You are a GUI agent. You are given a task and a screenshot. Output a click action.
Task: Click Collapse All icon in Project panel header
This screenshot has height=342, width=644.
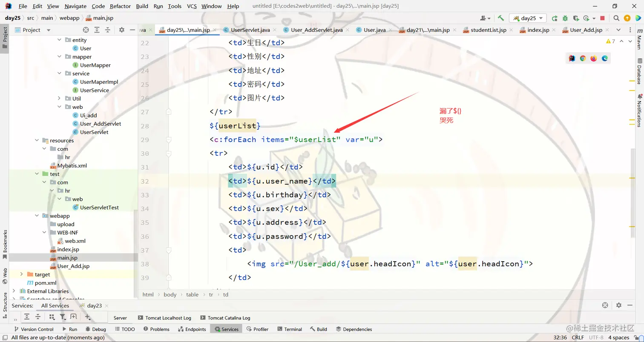click(x=108, y=30)
